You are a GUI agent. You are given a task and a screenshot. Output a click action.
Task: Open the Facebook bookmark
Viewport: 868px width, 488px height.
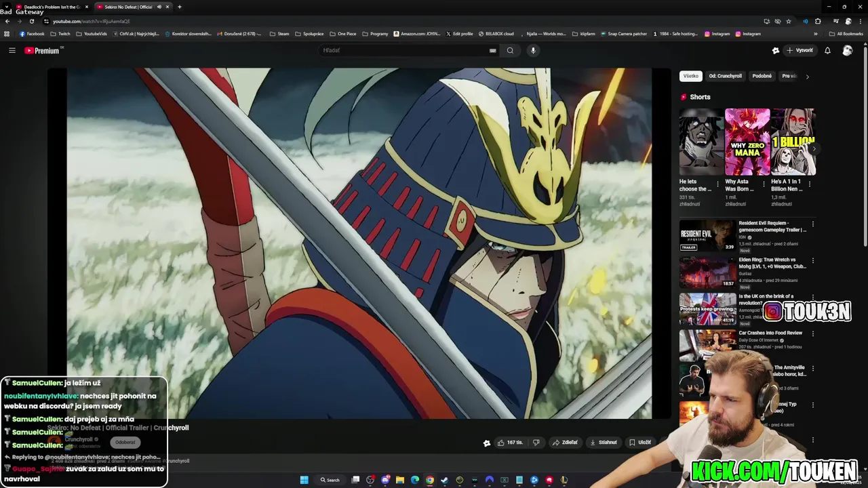point(32,34)
